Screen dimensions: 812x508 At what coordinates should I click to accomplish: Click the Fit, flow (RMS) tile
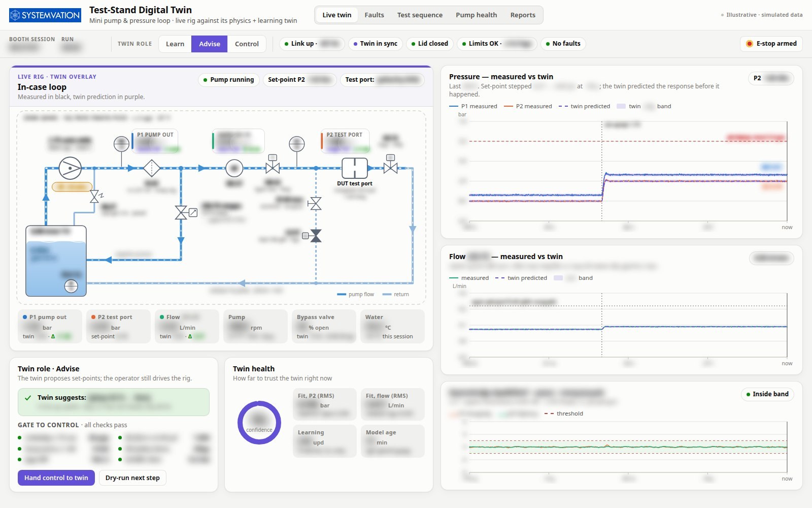(393, 405)
